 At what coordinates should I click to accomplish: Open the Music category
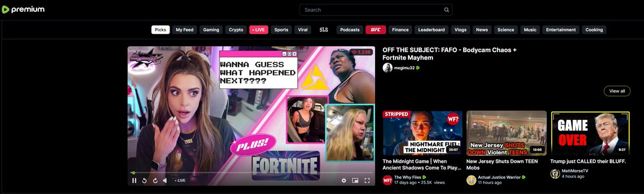[x=530, y=30]
